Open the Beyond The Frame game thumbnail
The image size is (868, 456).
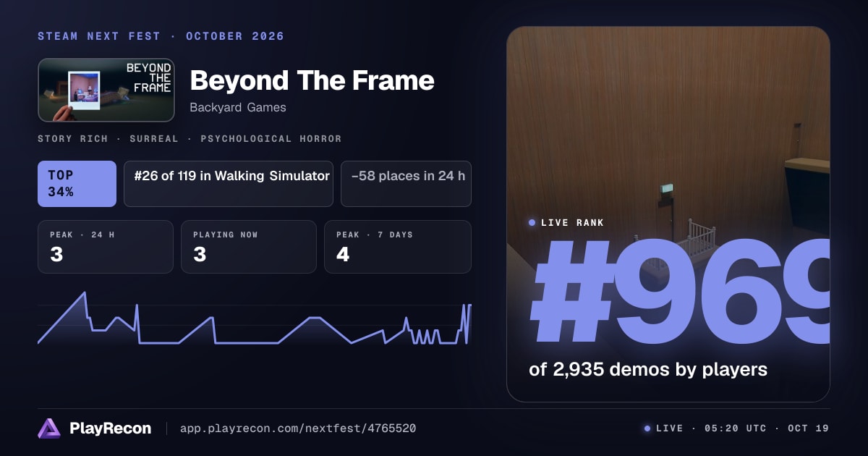(106, 90)
